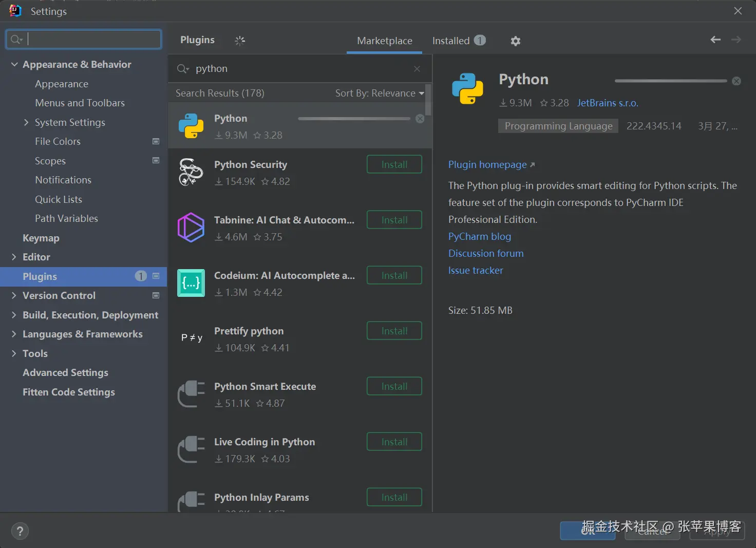Select the Plugins settings entry

pos(83,276)
